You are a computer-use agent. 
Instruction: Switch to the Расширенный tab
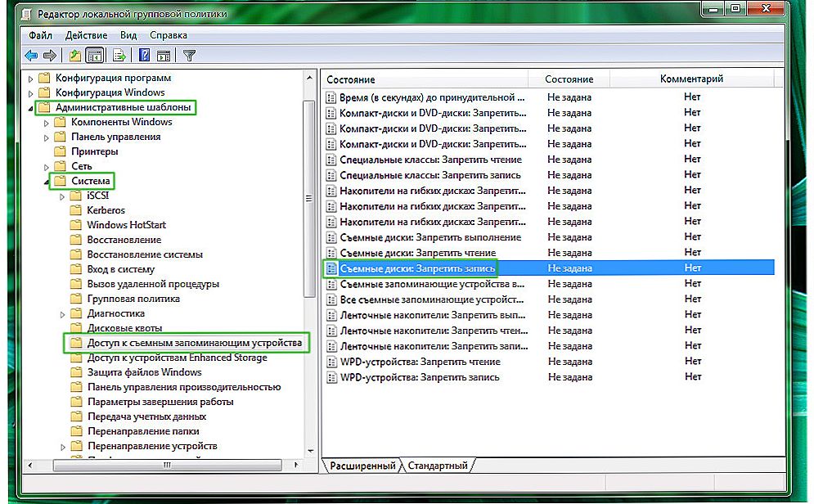[362, 466]
